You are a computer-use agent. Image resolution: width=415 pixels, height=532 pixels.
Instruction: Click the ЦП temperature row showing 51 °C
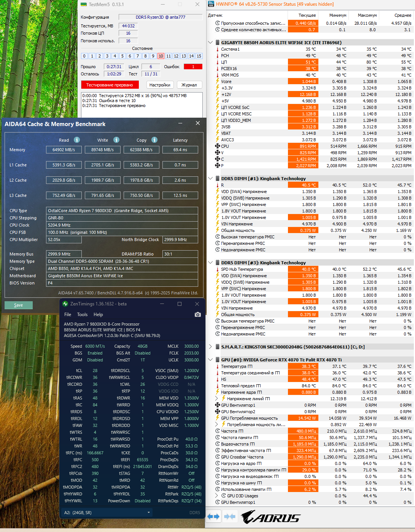pyautogui.click(x=311, y=62)
